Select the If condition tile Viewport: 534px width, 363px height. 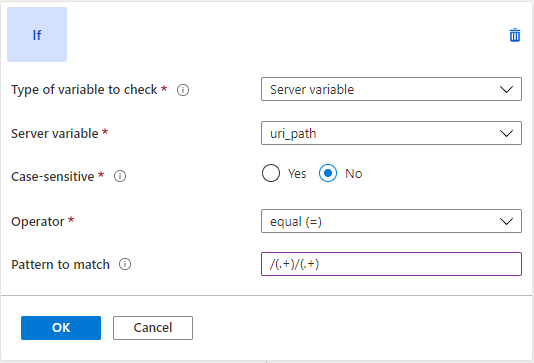point(37,34)
